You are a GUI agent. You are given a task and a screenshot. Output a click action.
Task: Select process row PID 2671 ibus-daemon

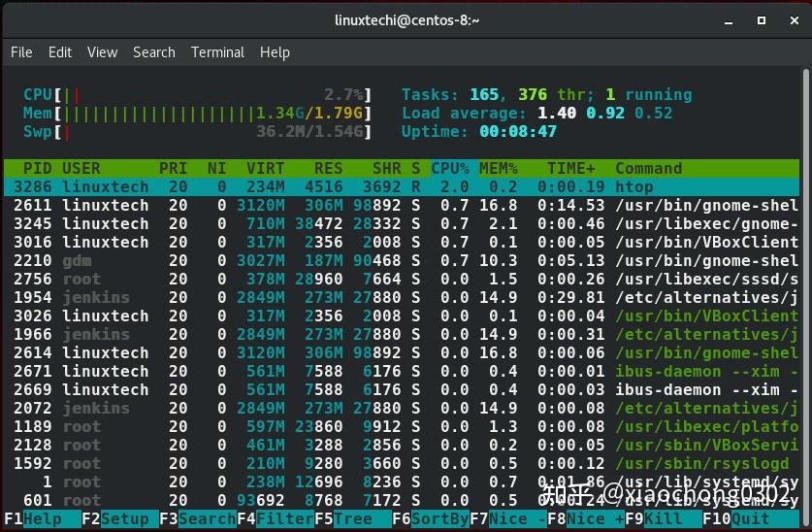click(x=402, y=372)
